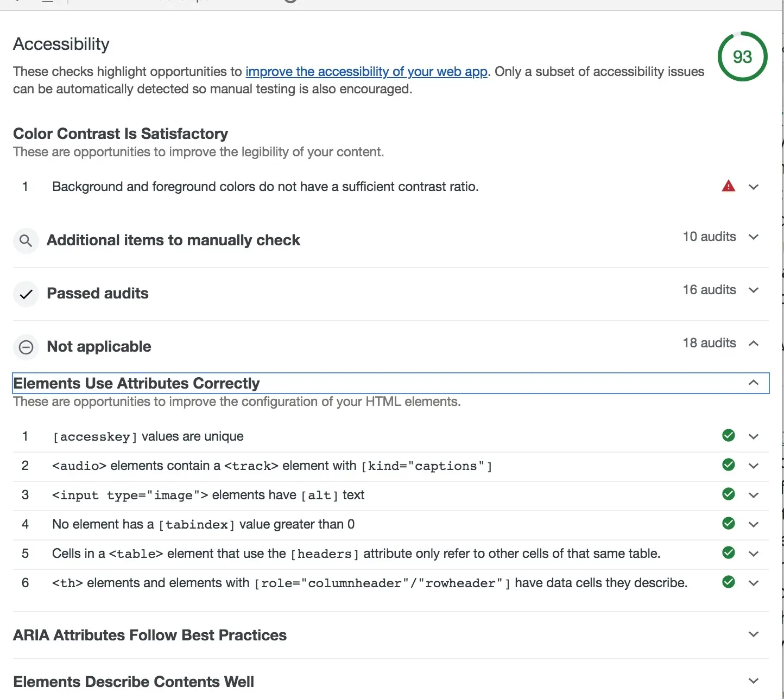Expand ARIA Attributes Follow Best Practices
The image size is (784, 699).
tap(754, 634)
